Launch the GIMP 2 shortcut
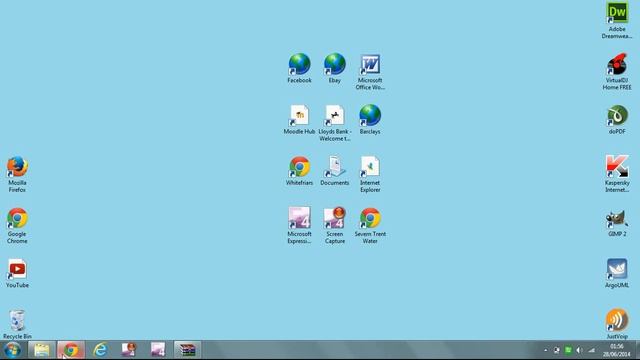The width and height of the screenshot is (640, 360). [x=617, y=223]
